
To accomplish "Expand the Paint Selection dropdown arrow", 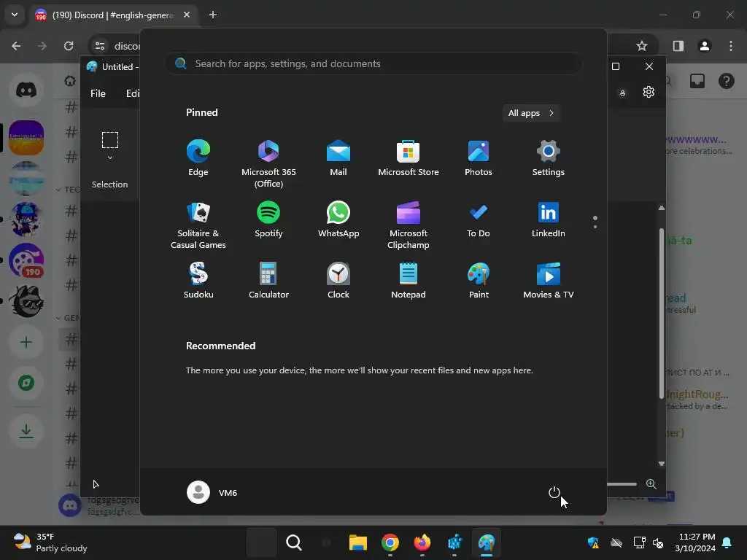I will 110,157.
